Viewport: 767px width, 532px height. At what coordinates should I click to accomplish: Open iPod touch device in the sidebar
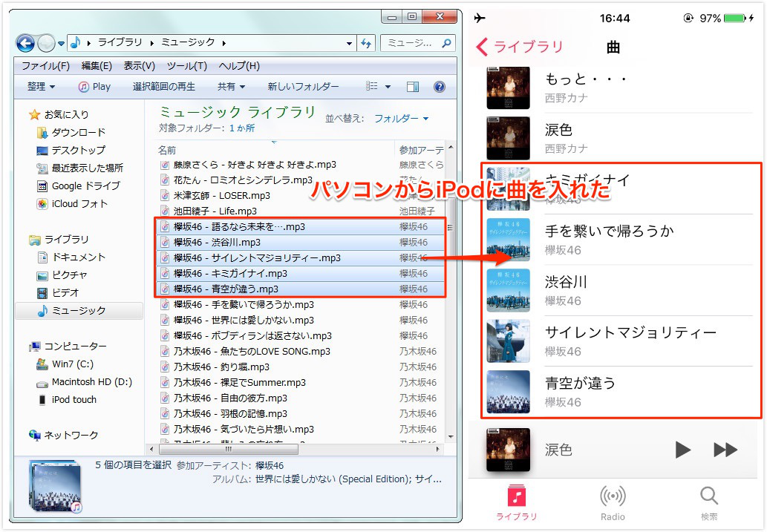tap(67, 400)
